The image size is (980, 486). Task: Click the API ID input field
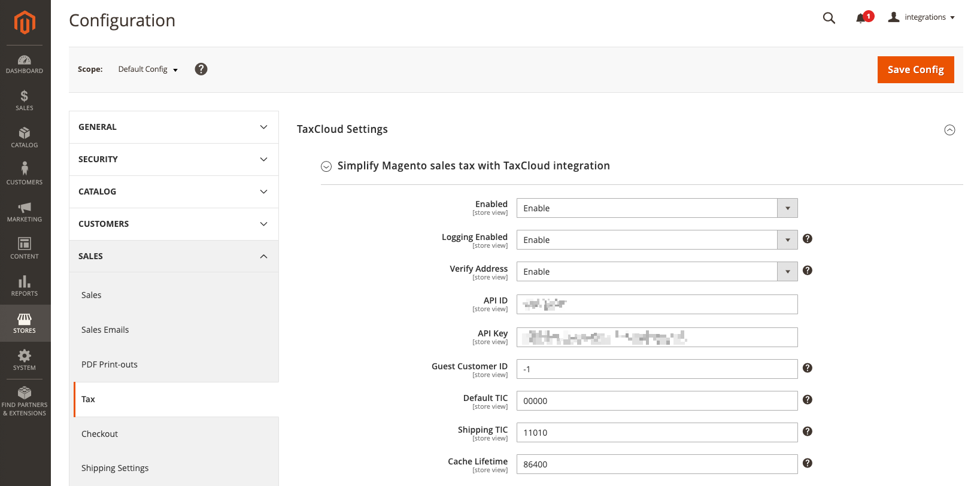[657, 304]
